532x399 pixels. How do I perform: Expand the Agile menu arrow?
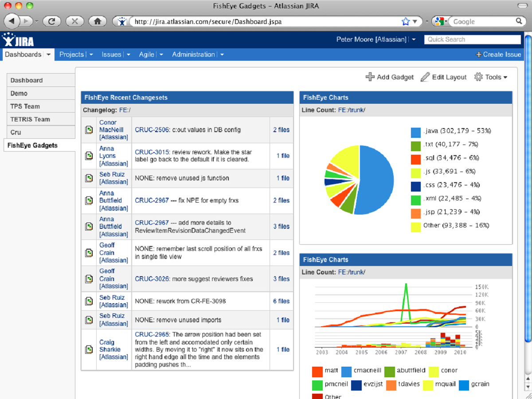[161, 55]
